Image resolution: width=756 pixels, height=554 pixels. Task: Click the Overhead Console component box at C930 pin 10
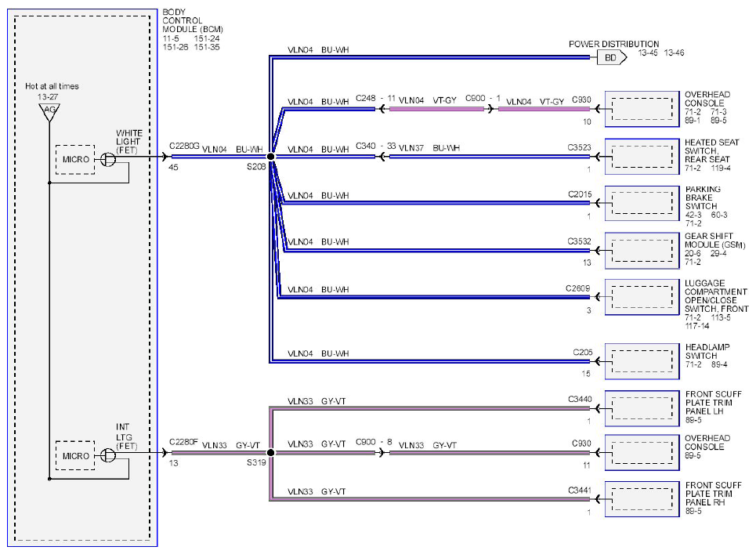click(x=642, y=109)
